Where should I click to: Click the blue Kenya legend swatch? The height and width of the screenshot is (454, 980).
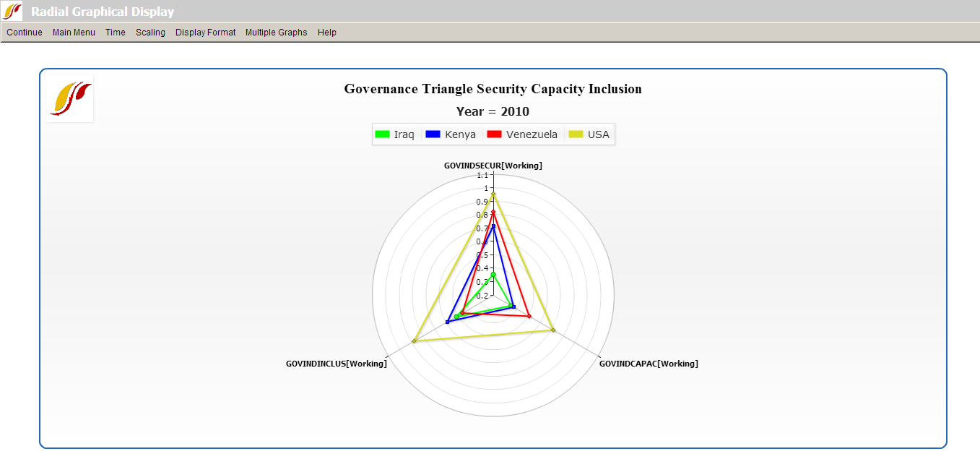[x=433, y=134]
